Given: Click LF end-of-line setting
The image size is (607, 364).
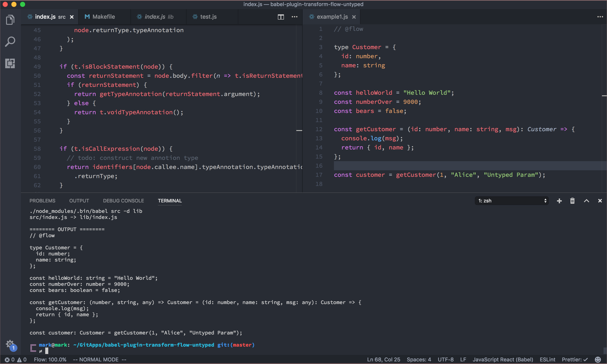Looking at the screenshot, I should (x=463, y=360).
